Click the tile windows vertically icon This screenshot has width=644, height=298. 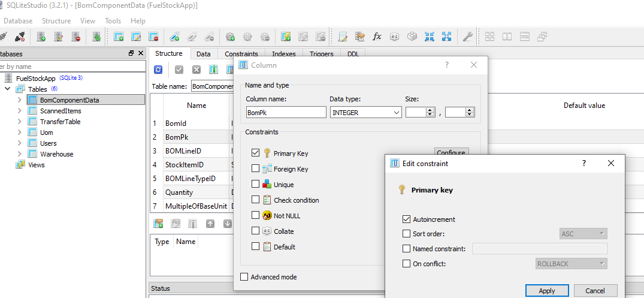tap(524, 37)
